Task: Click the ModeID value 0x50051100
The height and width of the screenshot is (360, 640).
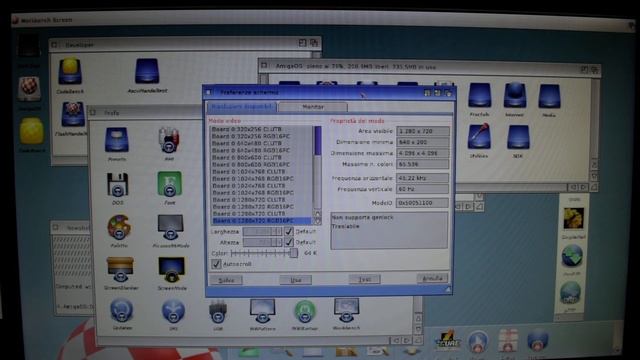Action: [x=423, y=202]
